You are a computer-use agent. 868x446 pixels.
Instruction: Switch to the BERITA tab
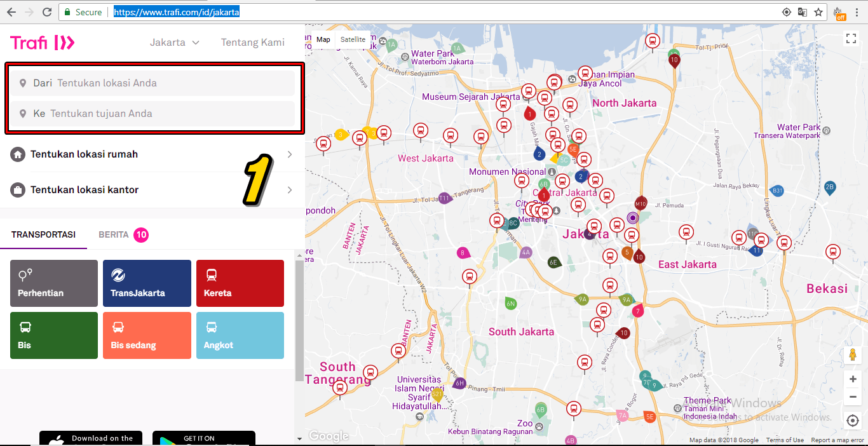tap(123, 234)
